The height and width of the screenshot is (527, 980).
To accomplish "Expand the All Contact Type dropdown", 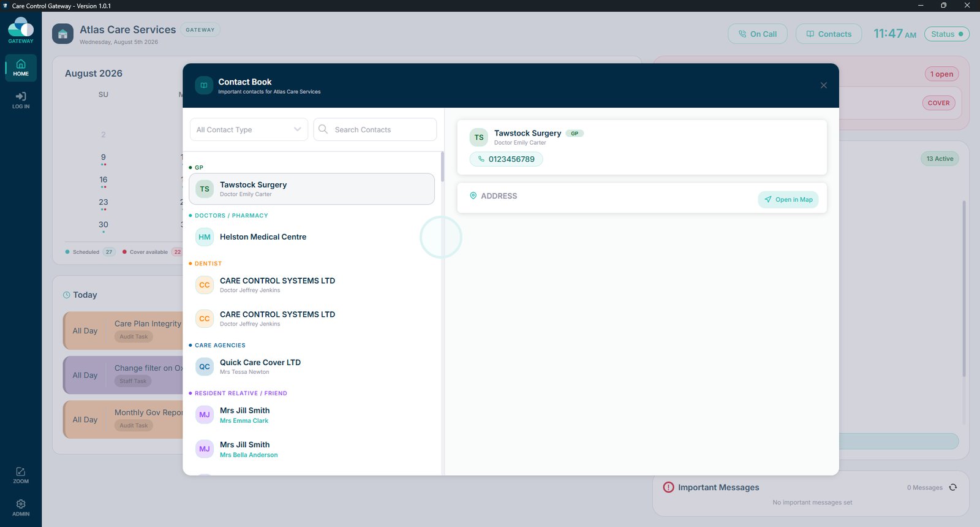I will click(x=249, y=129).
